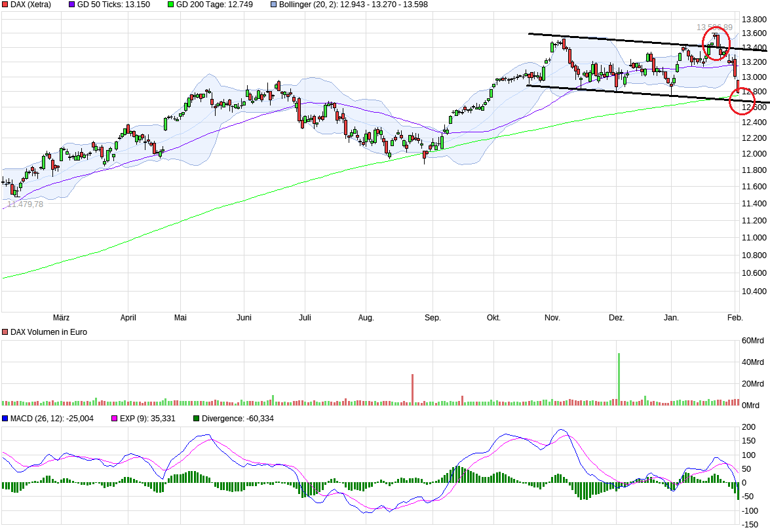Screen dimensions: 770x532
Task: Click the 'März' month axis label
Action: pos(61,318)
